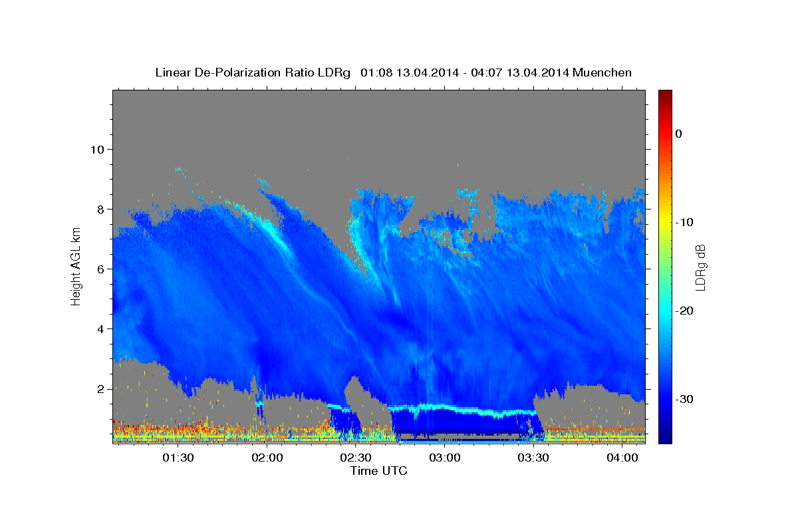Click the '10' height tick label
The width and height of the screenshot is (798, 532).
96,149
